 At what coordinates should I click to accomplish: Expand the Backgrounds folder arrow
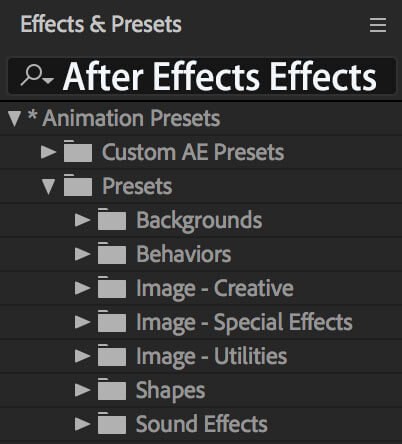click(83, 220)
